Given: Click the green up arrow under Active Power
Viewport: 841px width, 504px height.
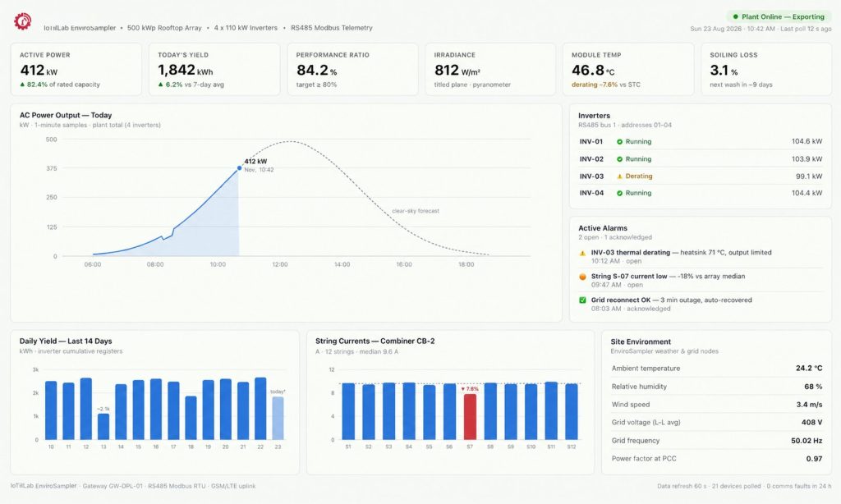Looking at the screenshot, I should 22,85.
